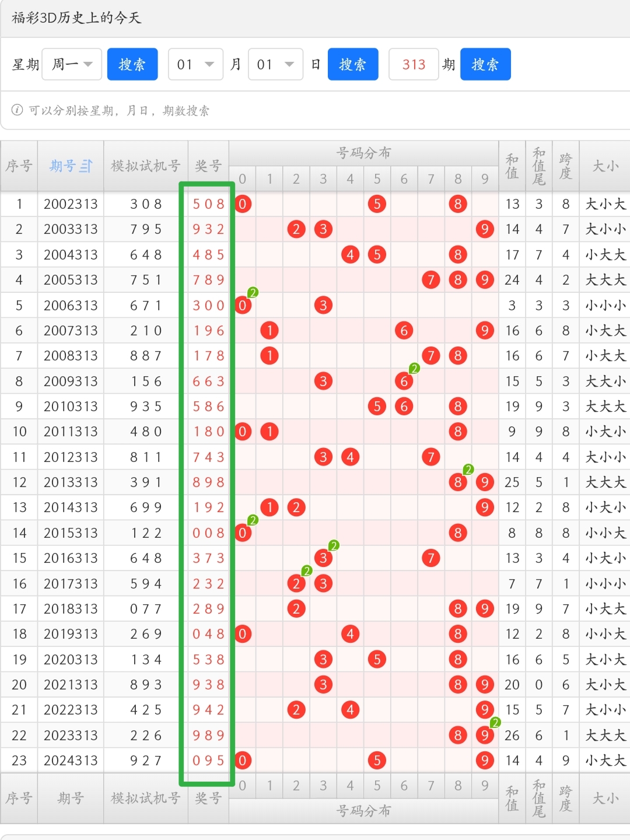Click red ball 3 in row 2021313

323,685
